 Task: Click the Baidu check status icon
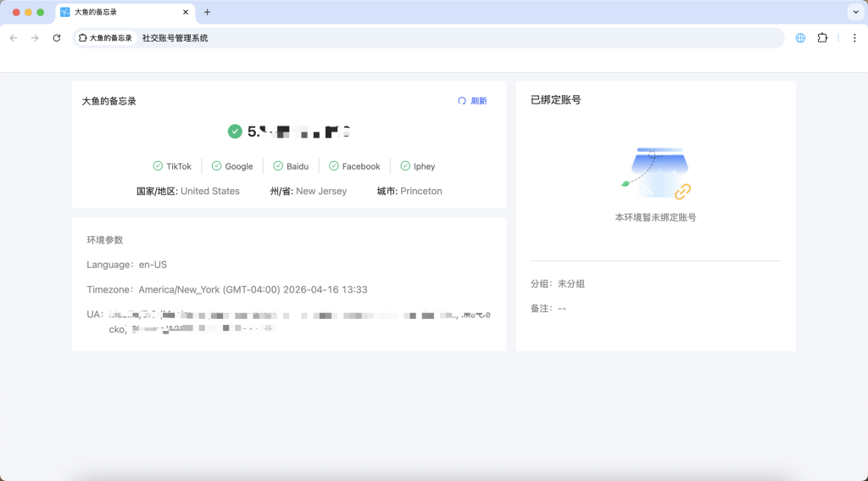pyautogui.click(x=278, y=166)
